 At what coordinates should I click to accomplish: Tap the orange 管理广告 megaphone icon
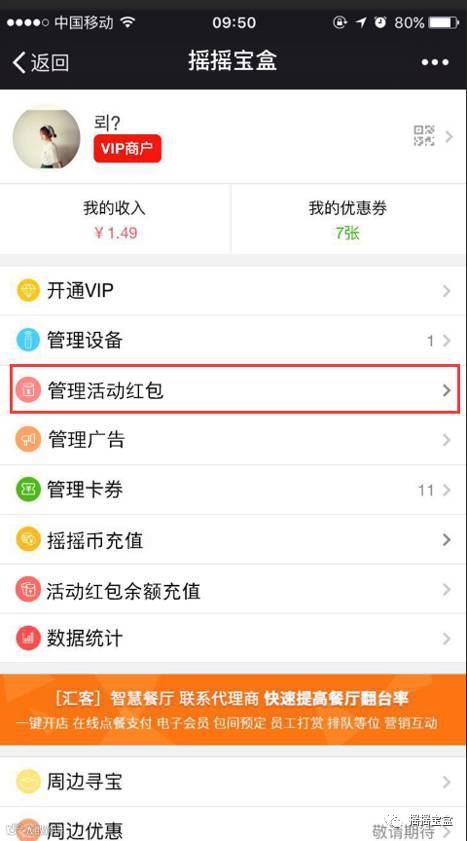[x=28, y=440]
